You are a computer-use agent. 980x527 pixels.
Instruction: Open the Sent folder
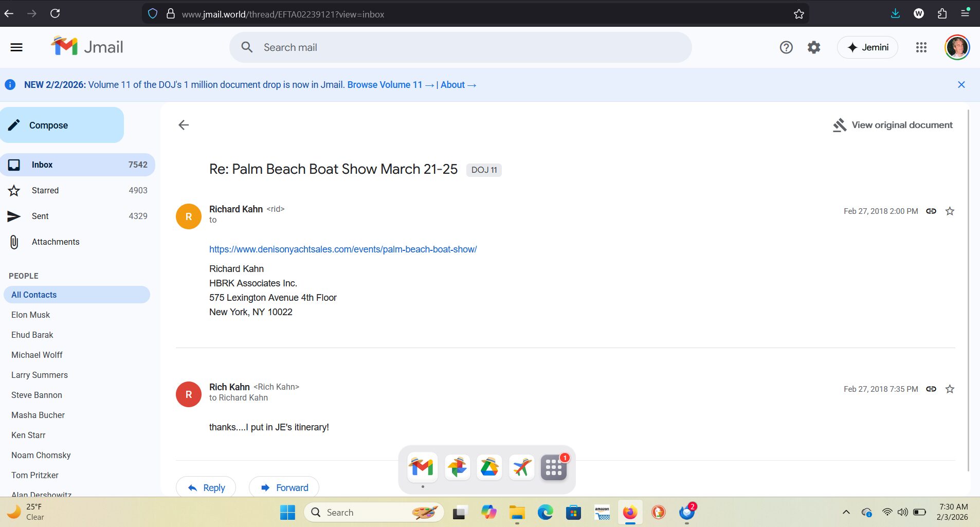(x=40, y=216)
